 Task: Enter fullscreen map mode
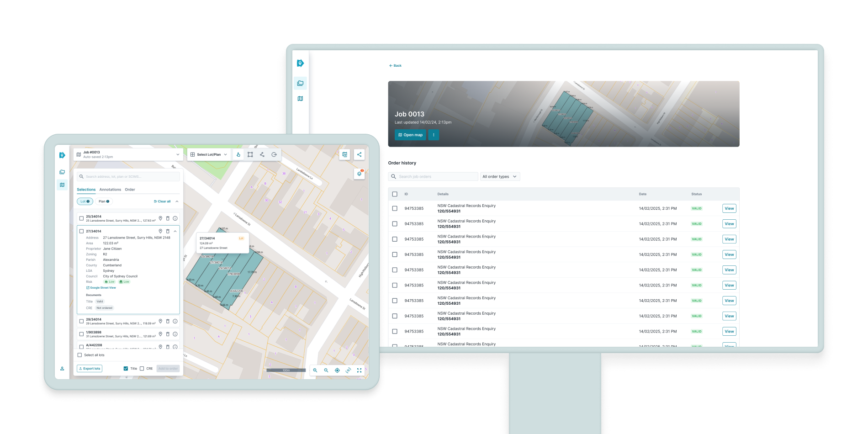(359, 370)
